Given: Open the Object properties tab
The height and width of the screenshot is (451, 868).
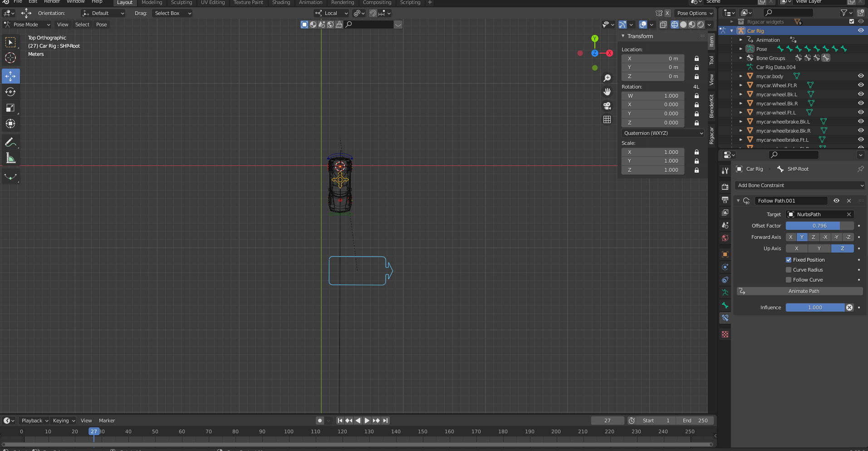Looking at the screenshot, I should tap(725, 254).
